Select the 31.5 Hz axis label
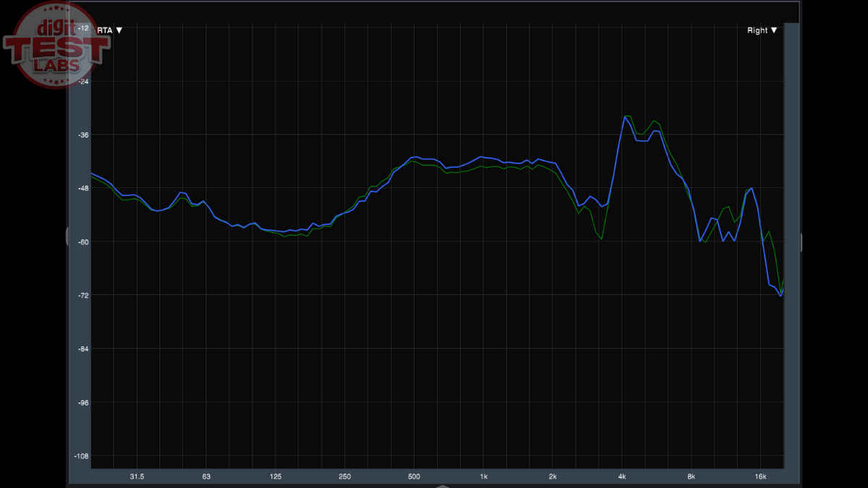 [137, 476]
